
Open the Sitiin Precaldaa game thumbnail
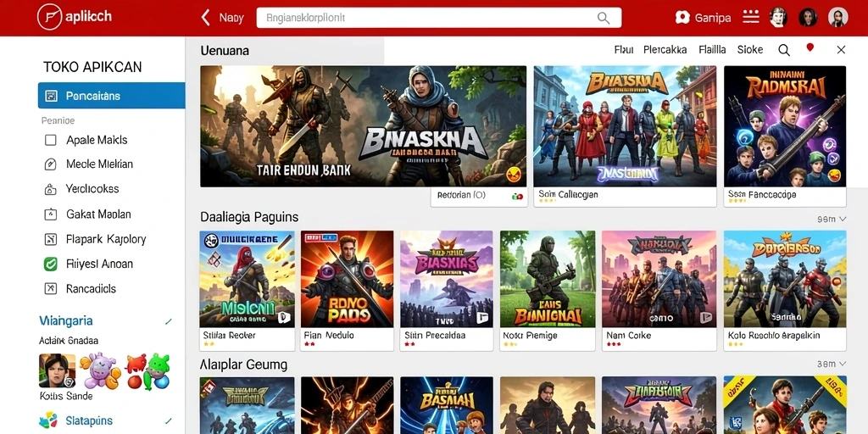(446, 279)
